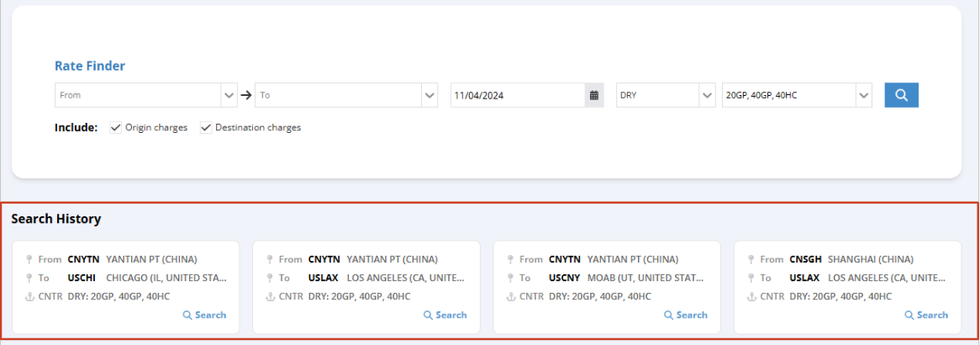Screen dimensions: 980x345
Task: Click the pin icon beside To USCHI
Action: pyautogui.click(x=29, y=278)
